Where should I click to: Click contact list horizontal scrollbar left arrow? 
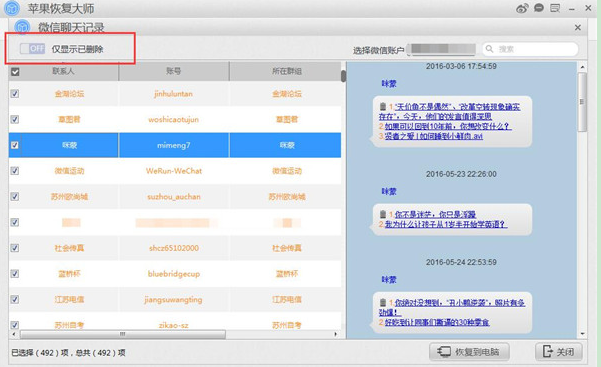14,334
